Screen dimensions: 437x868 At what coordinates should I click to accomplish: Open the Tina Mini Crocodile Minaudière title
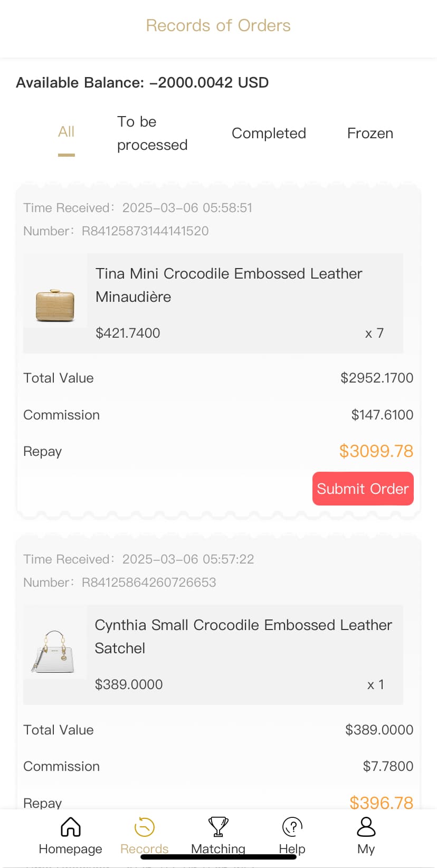229,285
